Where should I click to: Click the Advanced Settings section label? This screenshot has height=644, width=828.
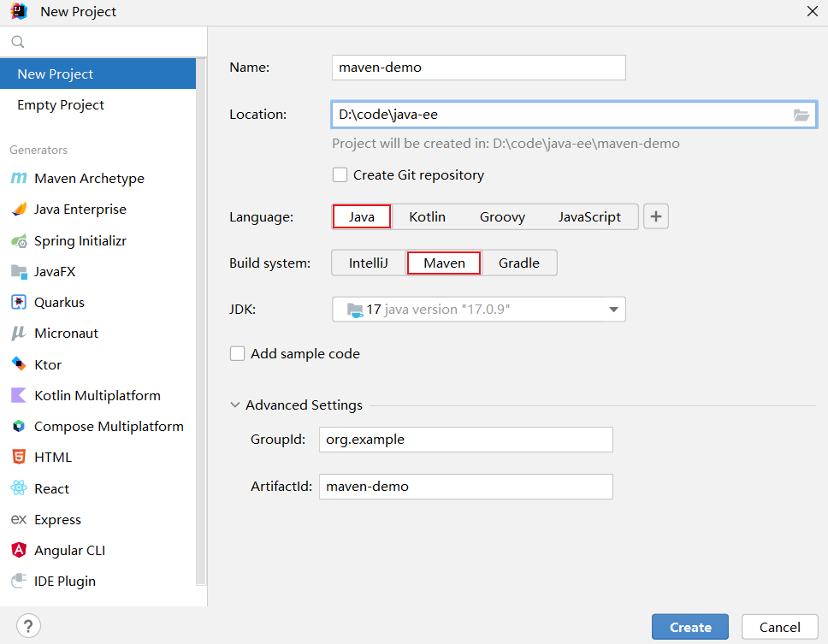pos(304,405)
